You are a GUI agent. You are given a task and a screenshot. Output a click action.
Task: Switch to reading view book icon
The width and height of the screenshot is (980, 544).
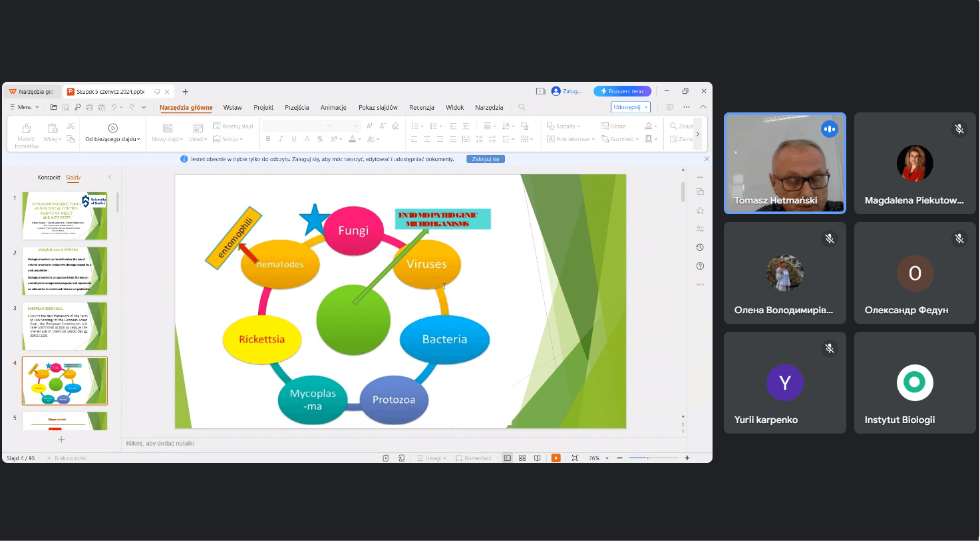[537, 458]
